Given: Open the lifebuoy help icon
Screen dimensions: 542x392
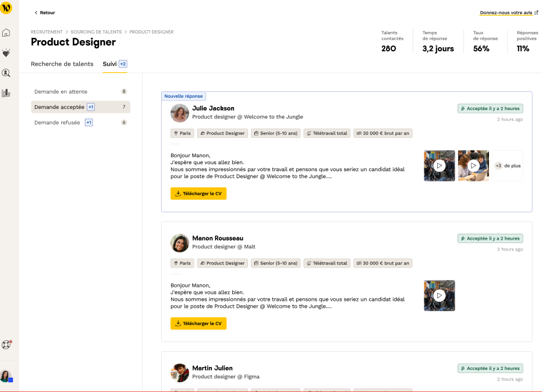Looking at the screenshot, I should click(x=6, y=344).
